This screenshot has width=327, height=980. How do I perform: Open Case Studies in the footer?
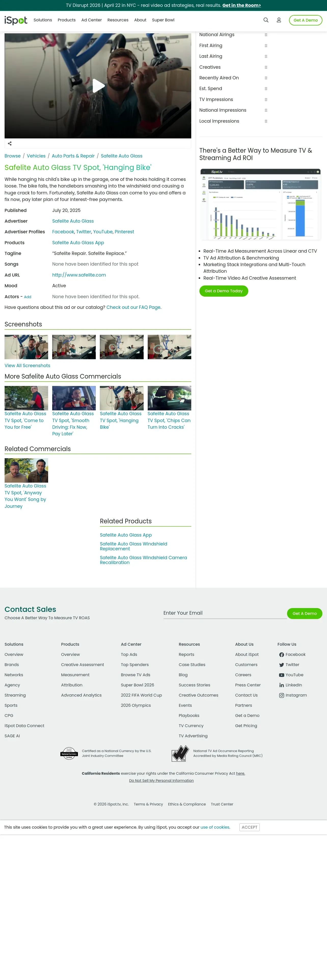(192, 665)
